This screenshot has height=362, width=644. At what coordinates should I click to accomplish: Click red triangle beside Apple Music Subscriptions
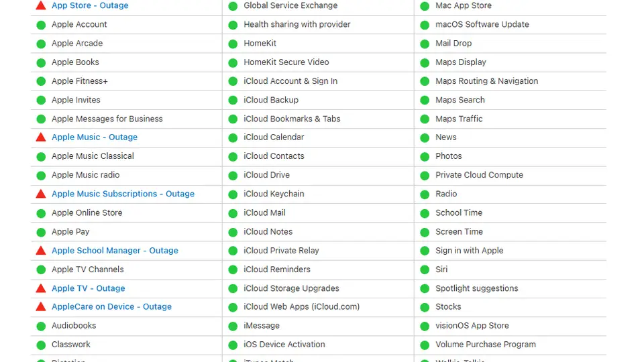[x=41, y=194]
